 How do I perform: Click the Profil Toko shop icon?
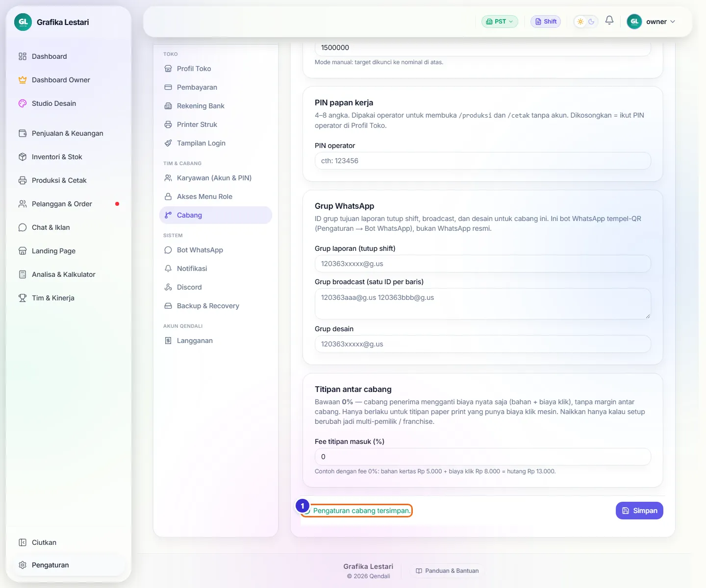click(x=168, y=69)
